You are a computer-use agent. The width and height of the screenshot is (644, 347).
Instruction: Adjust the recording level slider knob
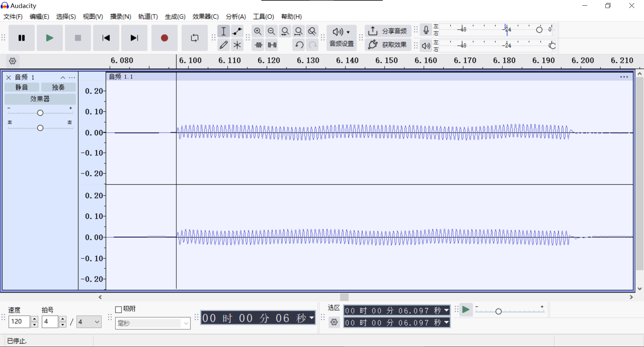click(539, 30)
